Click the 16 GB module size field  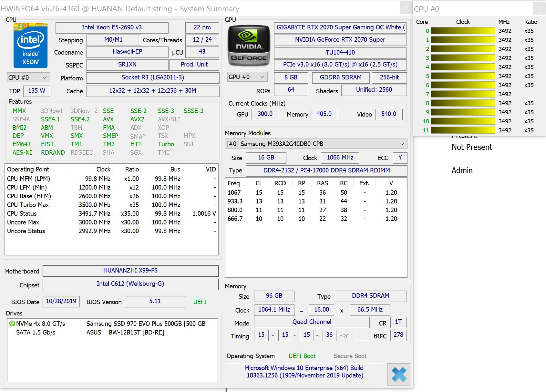pyautogui.click(x=266, y=158)
